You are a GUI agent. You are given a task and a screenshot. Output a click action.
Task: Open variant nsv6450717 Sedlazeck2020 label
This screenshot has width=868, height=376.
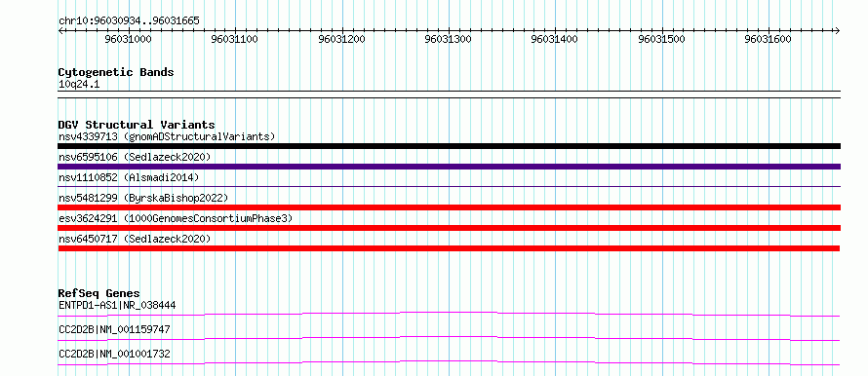(x=135, y=239)
